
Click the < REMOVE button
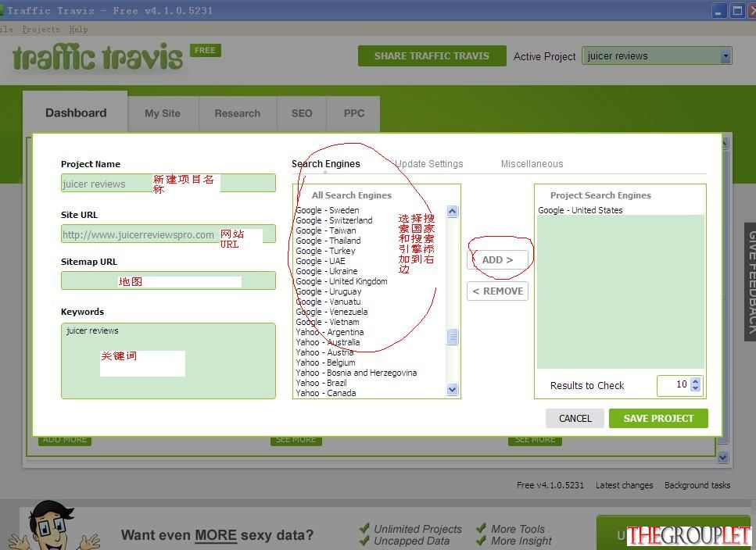click(x=497, y=291)
